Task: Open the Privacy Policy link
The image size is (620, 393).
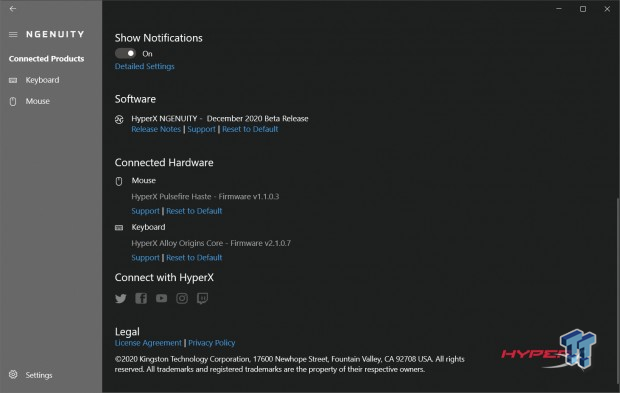Action: [x=212, y=343]
